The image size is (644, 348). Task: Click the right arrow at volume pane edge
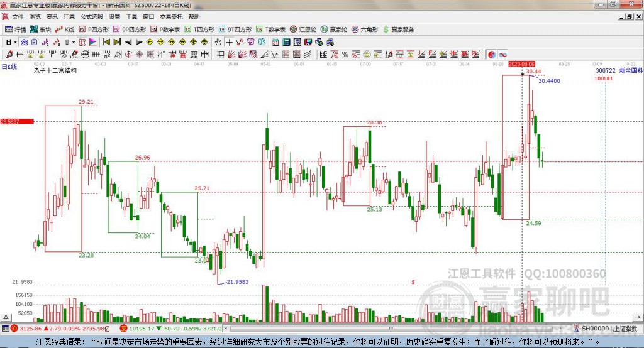[x=638, y=317]
